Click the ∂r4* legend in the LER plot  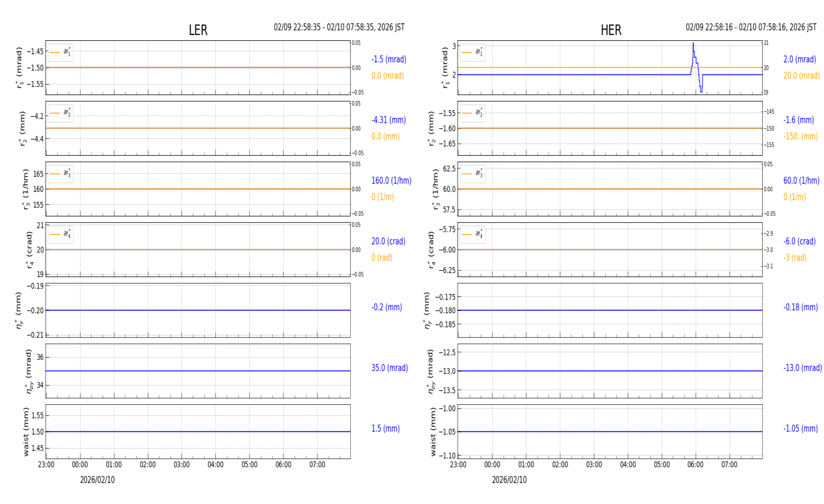pos(61,234)
